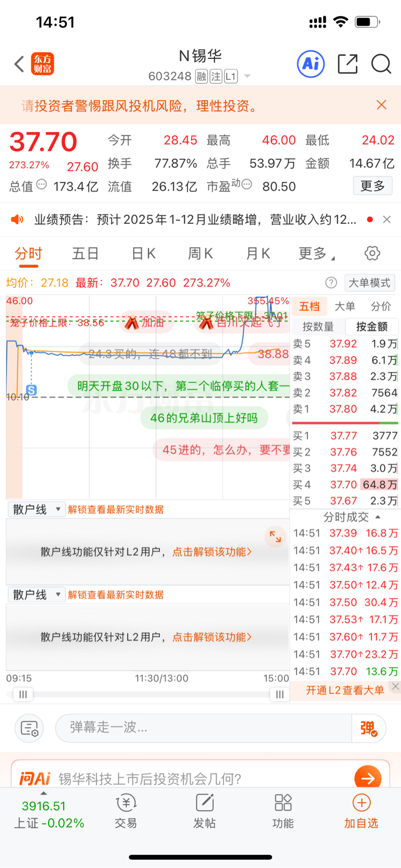Switch to the 周K tab
The image size is (401, 868).
(200, 254)
